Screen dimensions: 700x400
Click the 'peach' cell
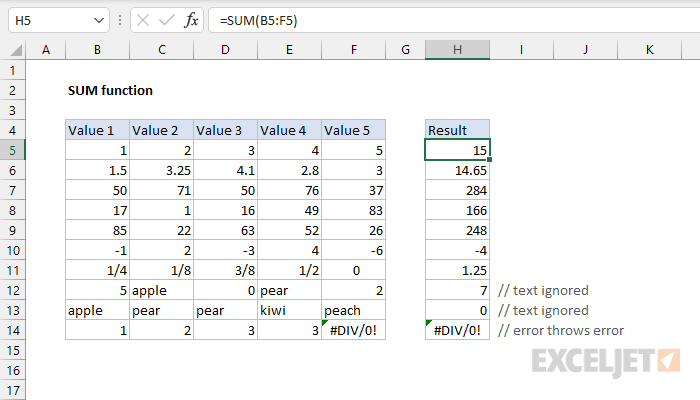(x=354, y=311)
